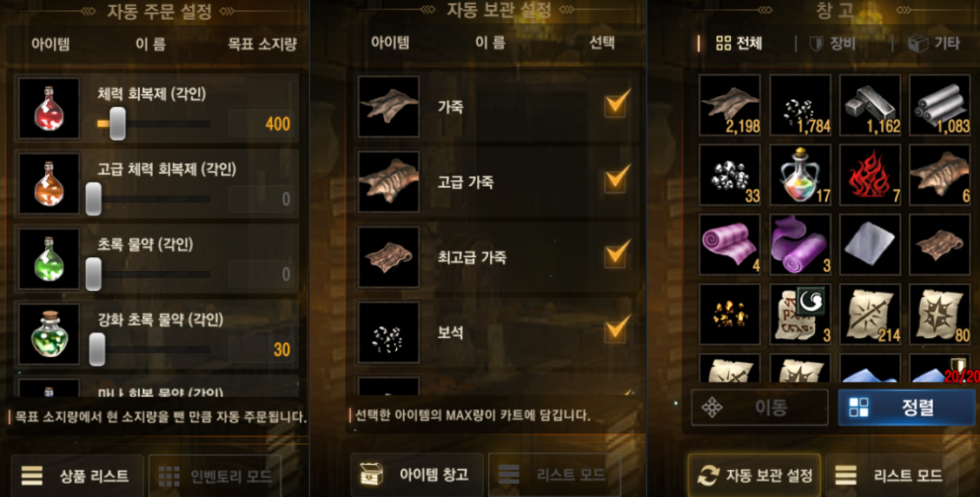Uncheck the 가죽 auto-storage checkbox
This screenshot has height=497, width=980.
coord(617,103)
